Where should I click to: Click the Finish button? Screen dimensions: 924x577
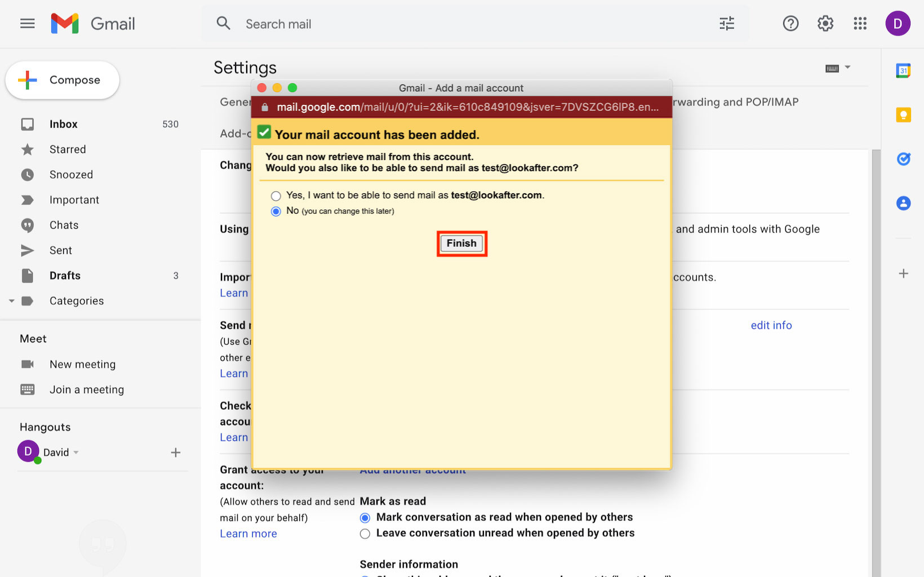(461, 243)
